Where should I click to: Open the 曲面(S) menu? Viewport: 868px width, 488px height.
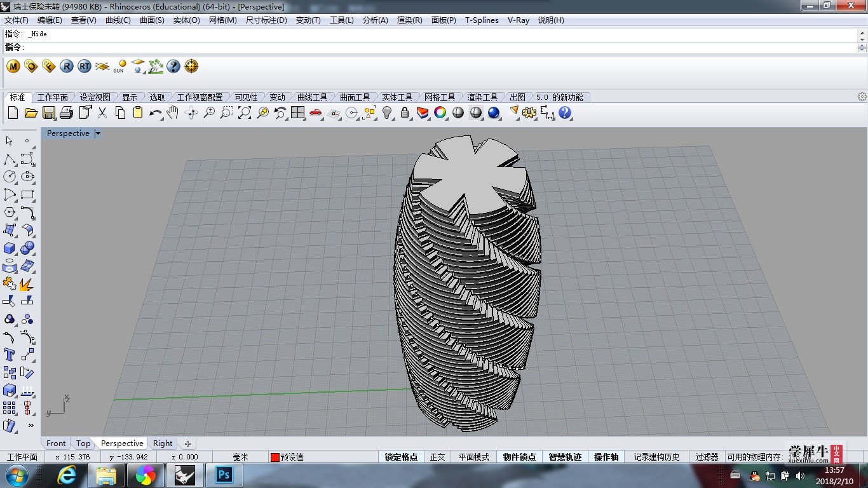(x=152, y=20)
